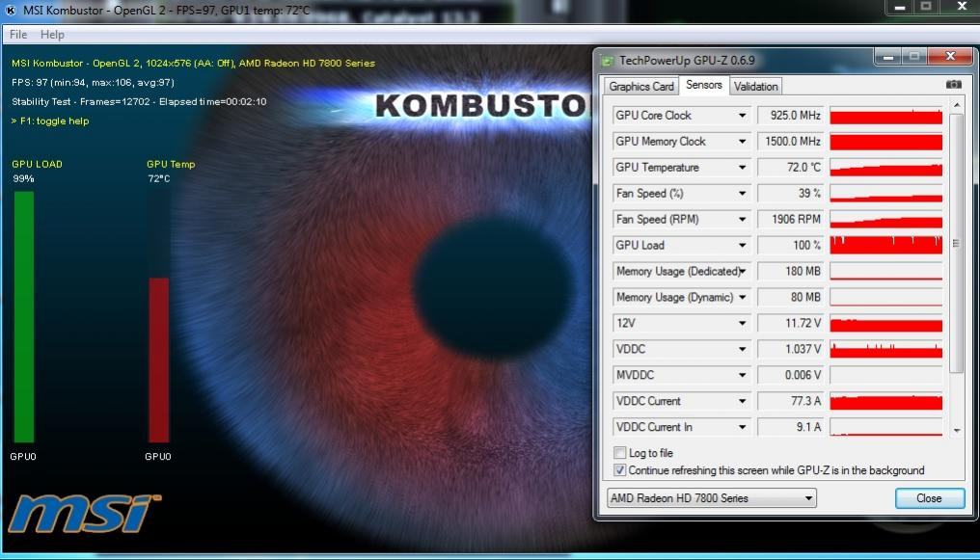The width and height of the screenshot is (980, 560).
Task: Open the GPU Memory Clock sensor dropdown
Action: pos(742,142)
